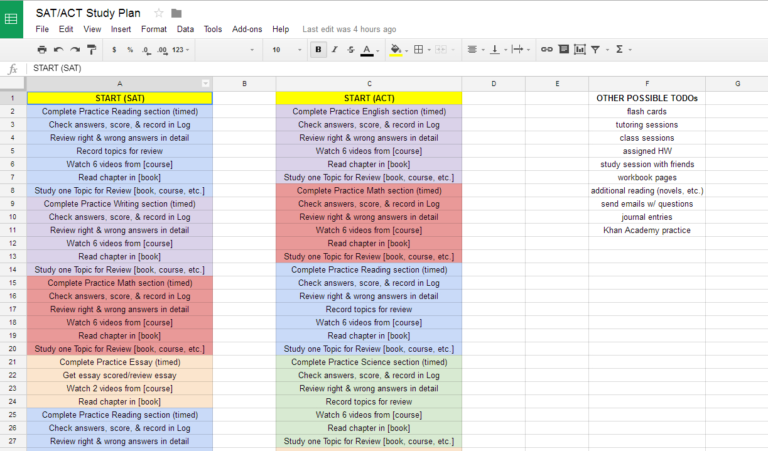Apply the Filter tool
The width and height of the screenshot is (768, 451).
(x=596, y=49)
